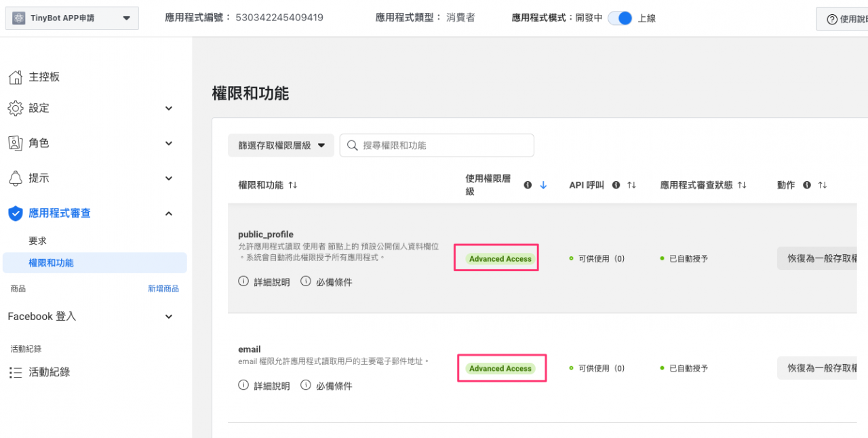868x438 pixels.
Task: Click 恢復為一般存取權 button for public_profile
Action: pyautogui.click(x=822, y=258)
